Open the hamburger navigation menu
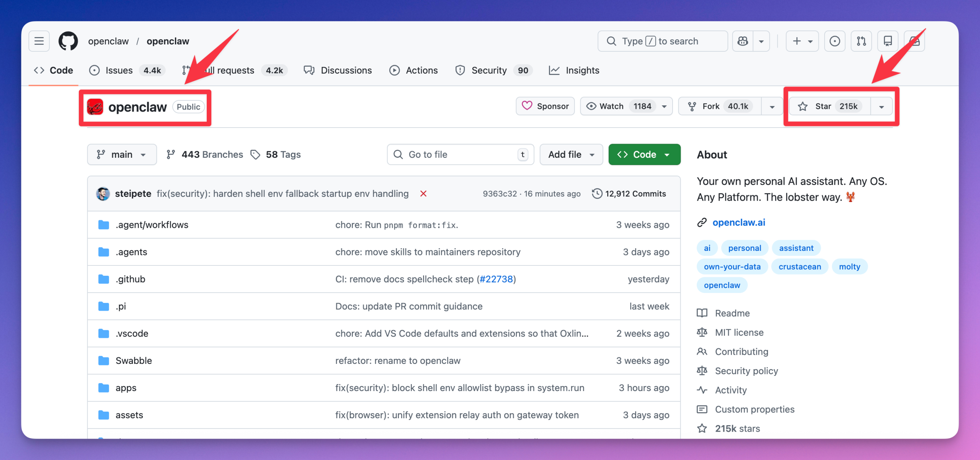 (x=39, y=41)
